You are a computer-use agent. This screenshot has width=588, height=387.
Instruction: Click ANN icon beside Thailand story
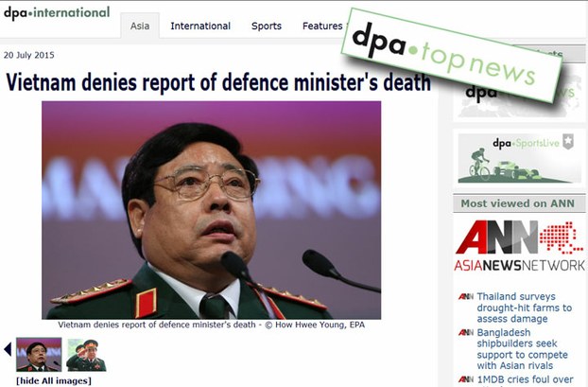pyautogui.click(x=466, y=296)
